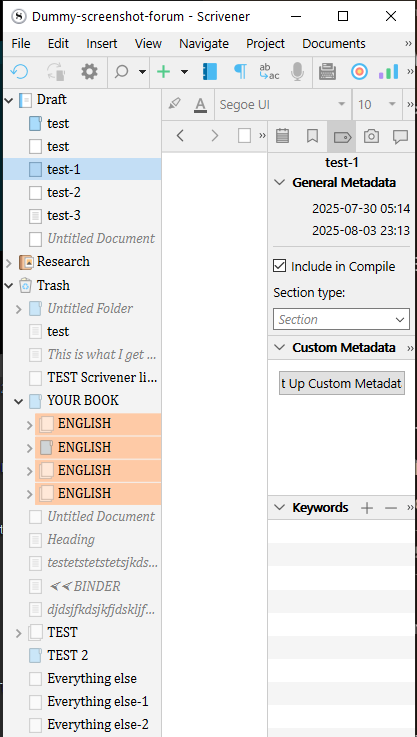Open the Add item dropdown arrow
The height and width of the screenshot is (737, 417).
184,72
